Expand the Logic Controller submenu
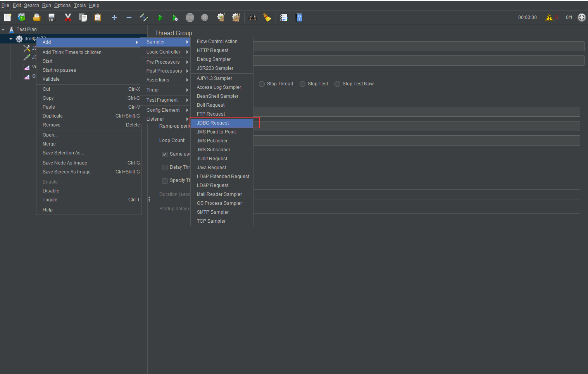This screenshot has width=588, height=374. click(166, 52)
